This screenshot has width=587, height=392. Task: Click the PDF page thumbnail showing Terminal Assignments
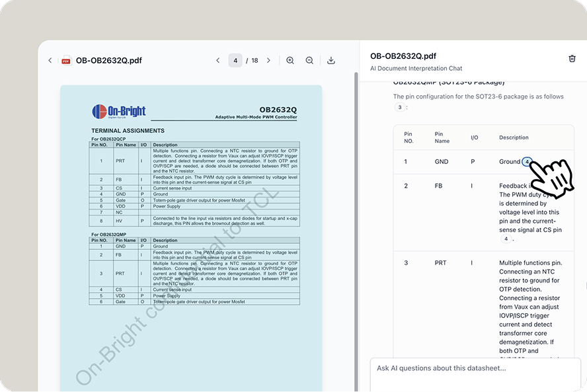pos(191,238)
